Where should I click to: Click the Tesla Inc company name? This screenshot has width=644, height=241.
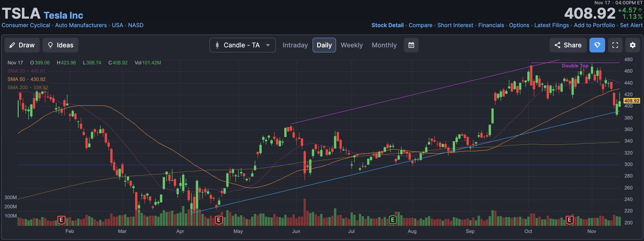(64, 15)
